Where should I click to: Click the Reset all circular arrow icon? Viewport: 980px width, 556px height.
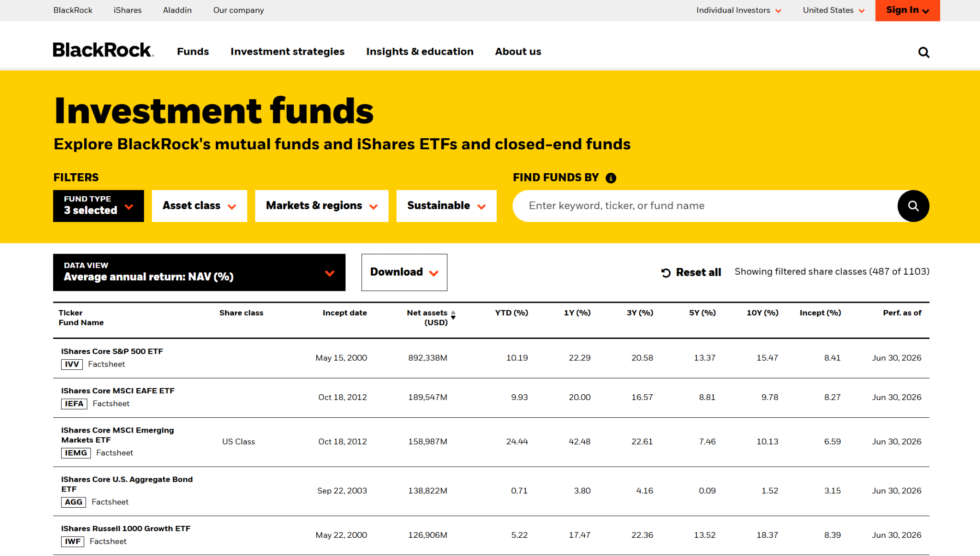666,273
